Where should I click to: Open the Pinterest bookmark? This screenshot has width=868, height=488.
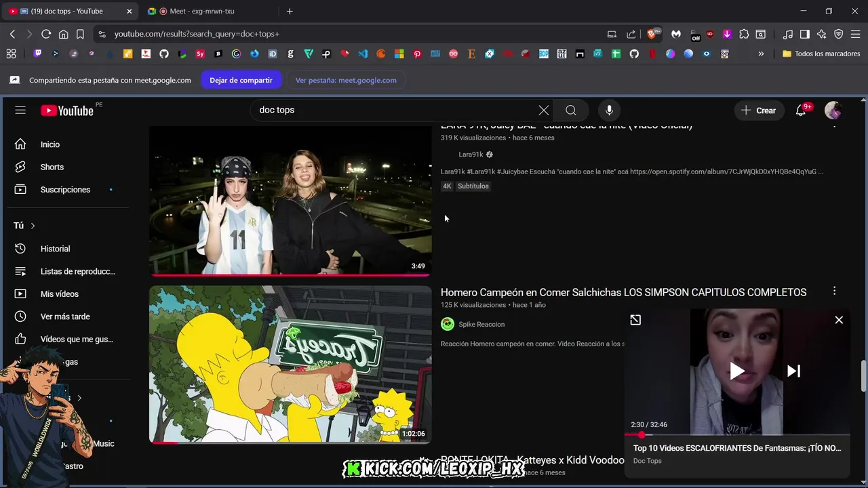pyautogui.click(x=417, y=54)
